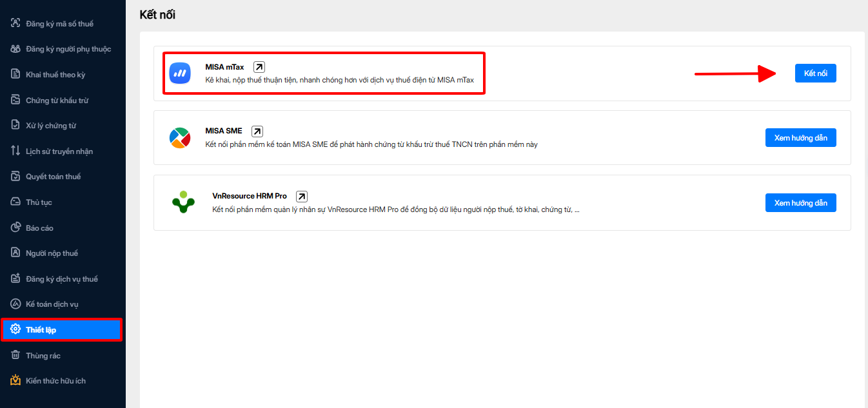Screen dimensions: 868x408
Task: Open MISA mTax external link arrow
Action: 259,66
